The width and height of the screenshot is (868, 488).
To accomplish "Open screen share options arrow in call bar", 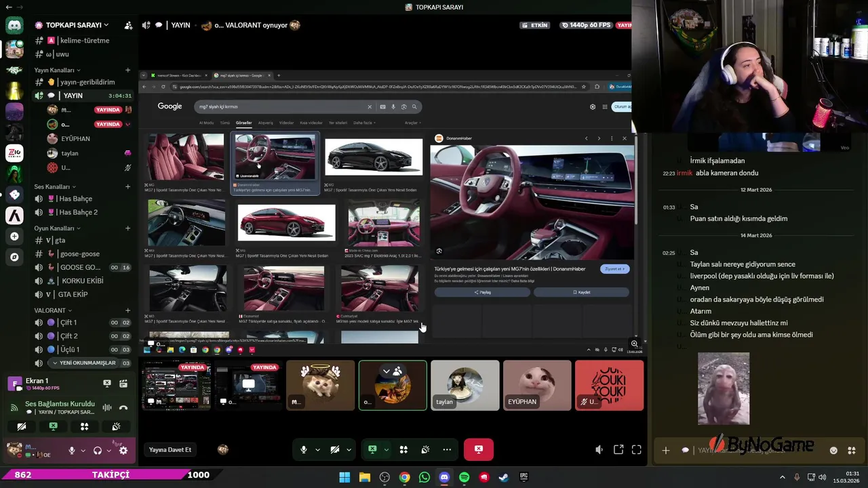I will 386,449.
